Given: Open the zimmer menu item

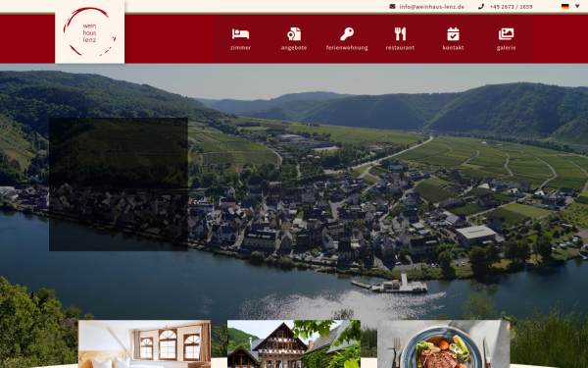Looking at the screenshot, I should 240,48.
